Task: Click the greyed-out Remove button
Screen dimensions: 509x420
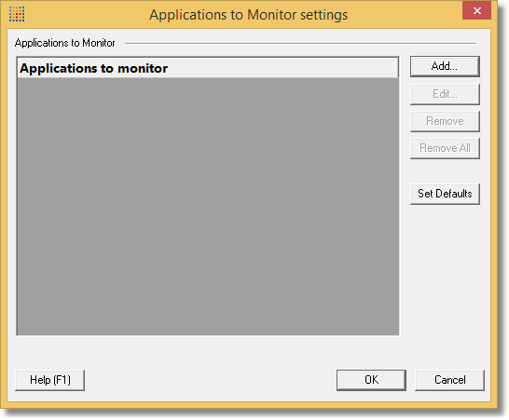Action: coord(445,121)
